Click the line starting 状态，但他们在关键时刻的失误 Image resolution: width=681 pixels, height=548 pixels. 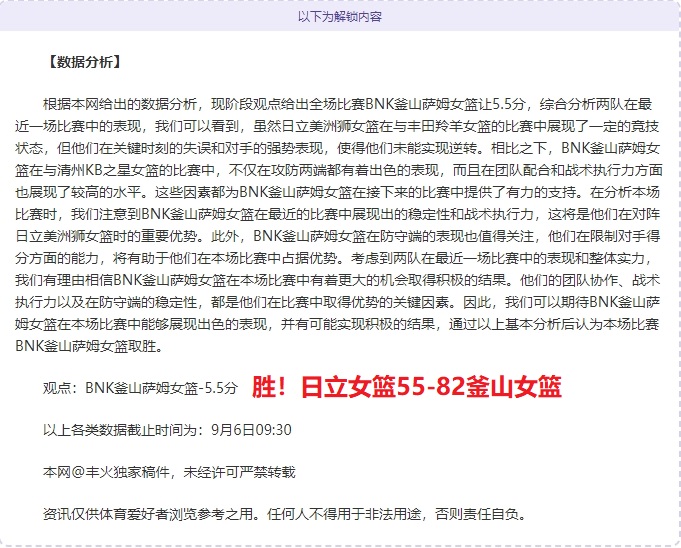click(x=337, y=148)
